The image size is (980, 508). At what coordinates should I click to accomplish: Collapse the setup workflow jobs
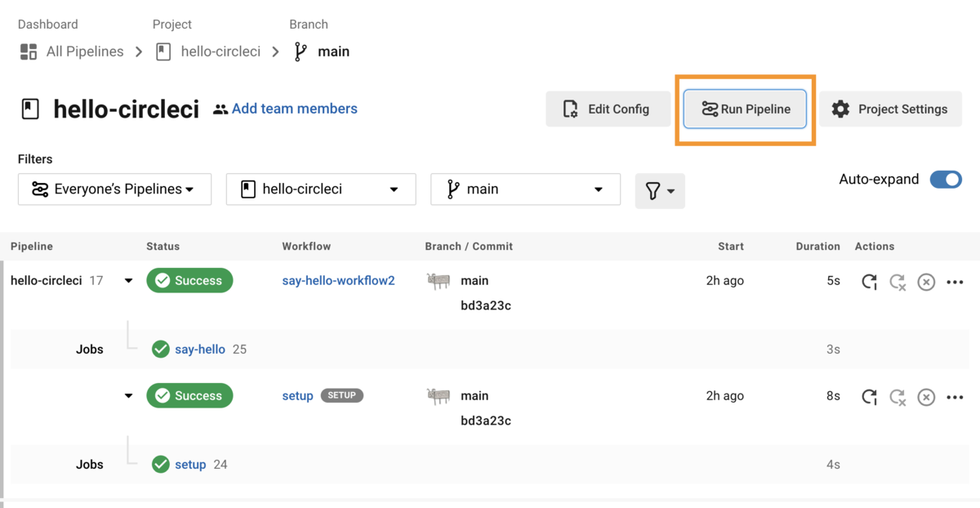click(128, 396)
